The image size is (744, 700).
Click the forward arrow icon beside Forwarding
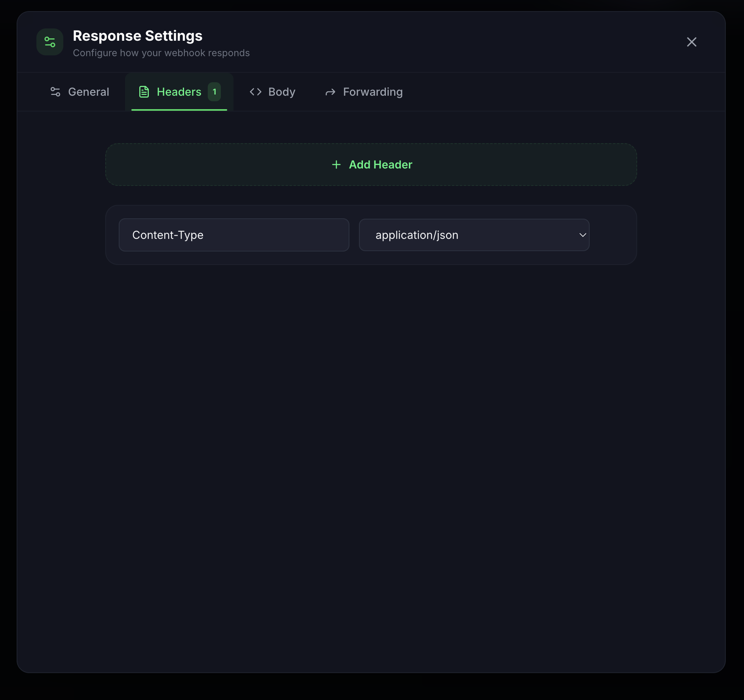click(x=330, y=92)
